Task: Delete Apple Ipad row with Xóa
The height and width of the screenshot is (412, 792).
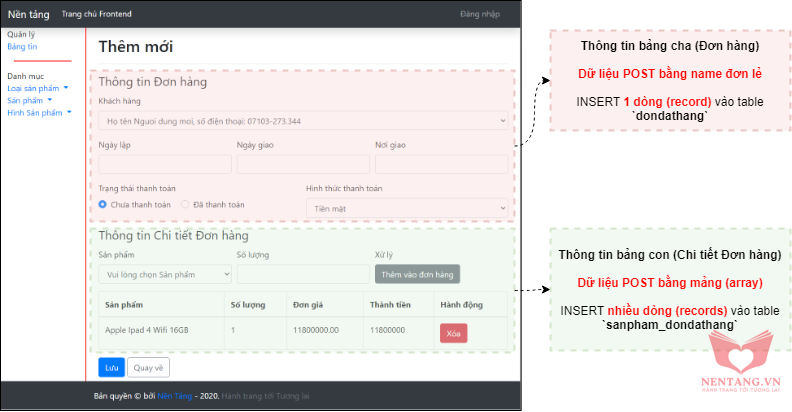Action: (453, 334)
